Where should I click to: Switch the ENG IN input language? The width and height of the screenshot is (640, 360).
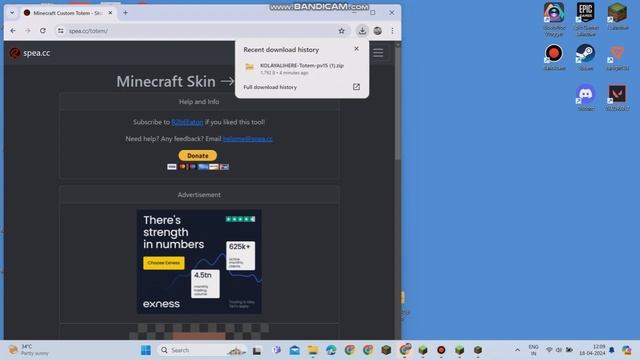(x=533, y=350)
